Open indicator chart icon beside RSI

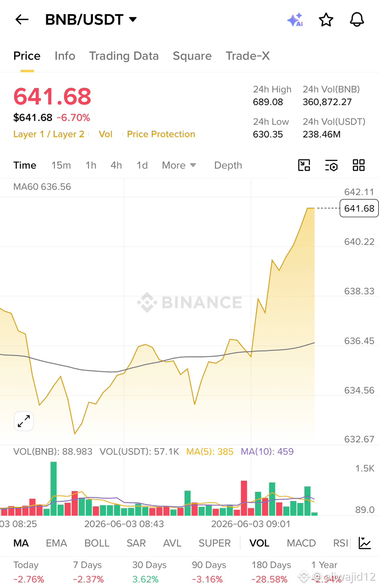pos(365,543)
